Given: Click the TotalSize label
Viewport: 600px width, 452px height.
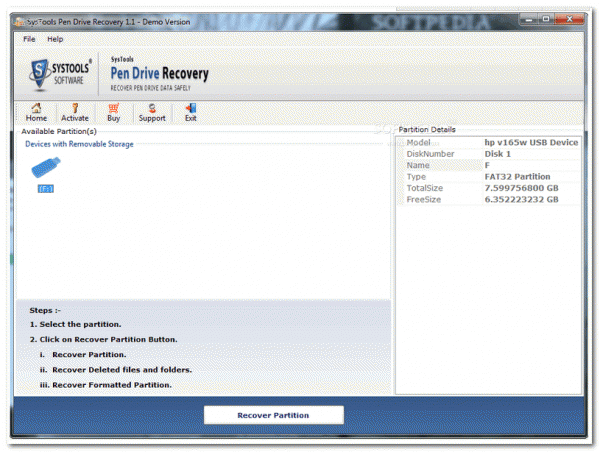Looking at the screenshot, I should 424,188.
